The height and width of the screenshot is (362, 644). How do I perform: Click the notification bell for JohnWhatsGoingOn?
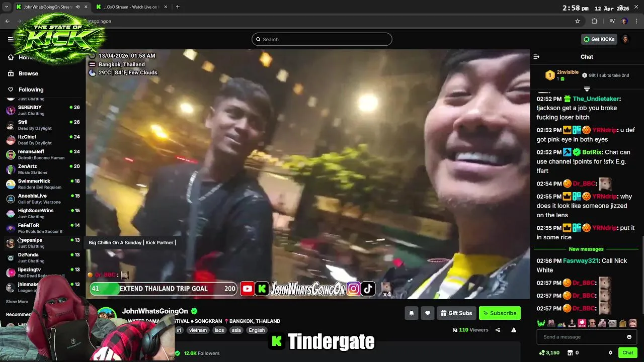[411, 313]
